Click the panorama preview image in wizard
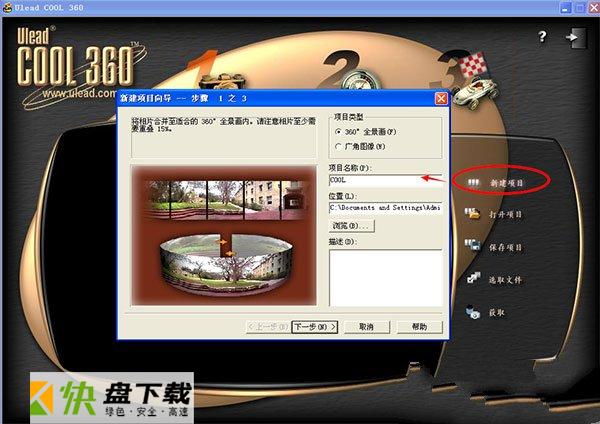 click(224, 235)
